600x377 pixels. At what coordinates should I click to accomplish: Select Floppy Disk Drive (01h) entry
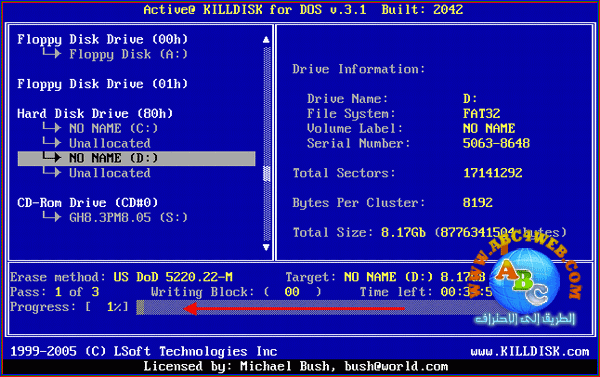(103, 84)
